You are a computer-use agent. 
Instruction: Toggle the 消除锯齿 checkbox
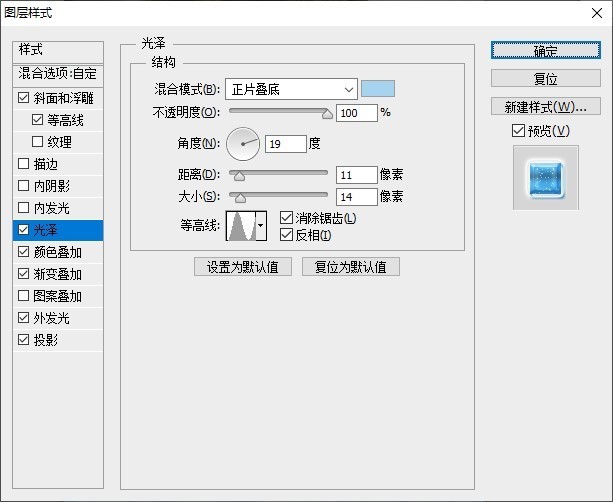point(287,218)
